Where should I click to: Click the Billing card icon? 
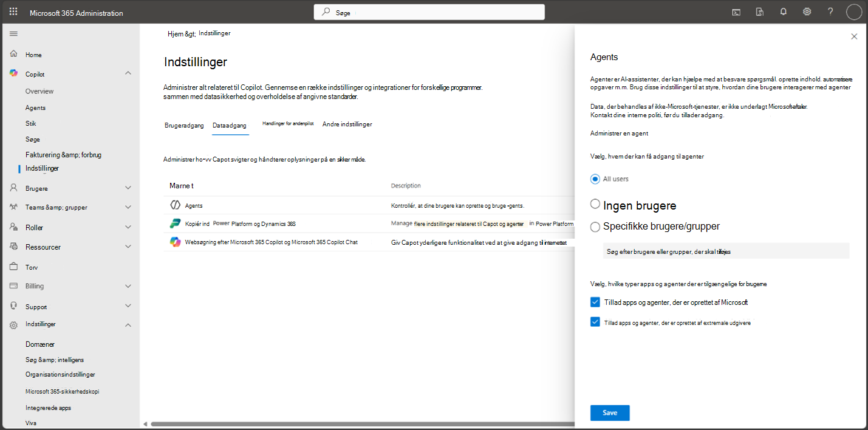click(13, 285)
